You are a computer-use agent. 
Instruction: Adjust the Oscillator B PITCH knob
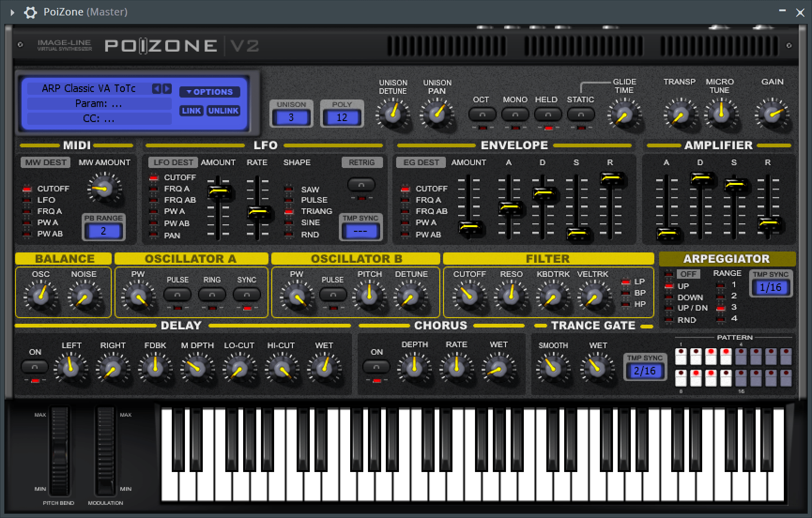[x=369, y=297]
